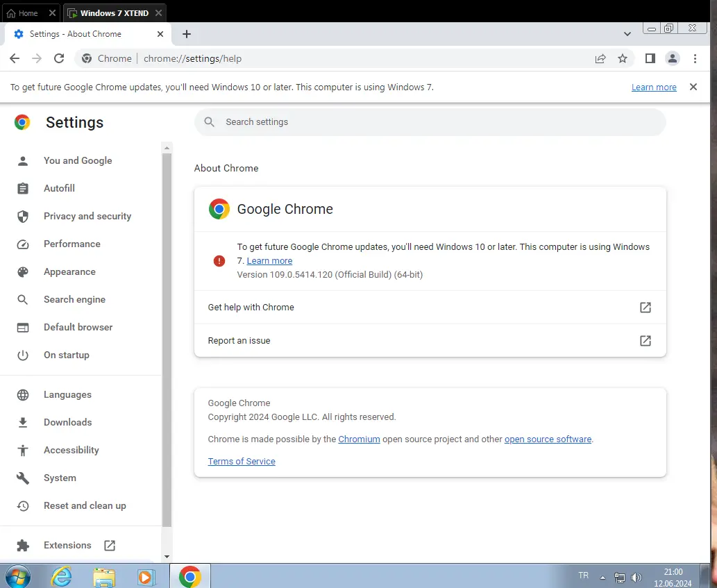The height and width of the screenshot is (588, 717).
Task: Open the Extensions page
Action: pos(67,546)
